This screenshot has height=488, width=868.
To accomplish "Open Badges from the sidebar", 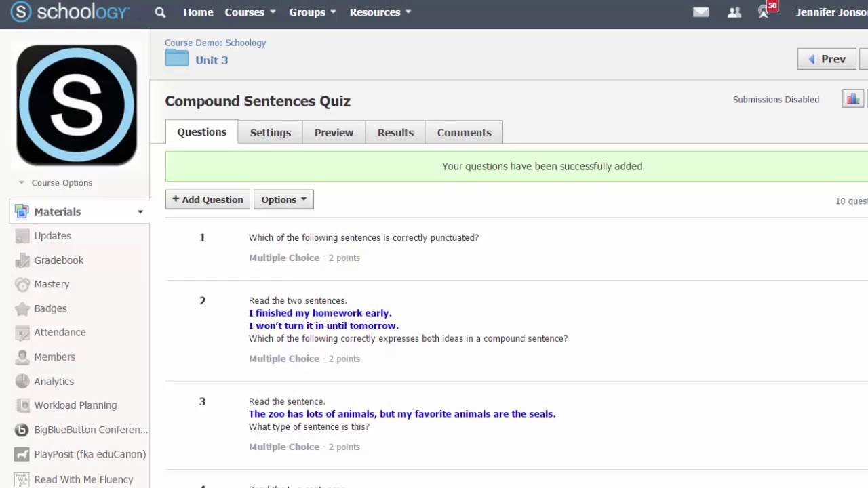I will 51,308.
